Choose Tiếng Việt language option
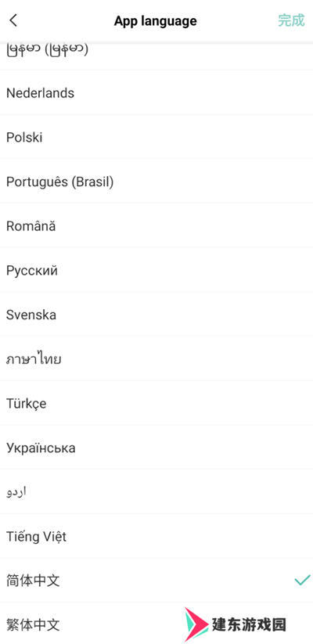The height and width of the screenshot is (644, 313). tap(156, 536)
